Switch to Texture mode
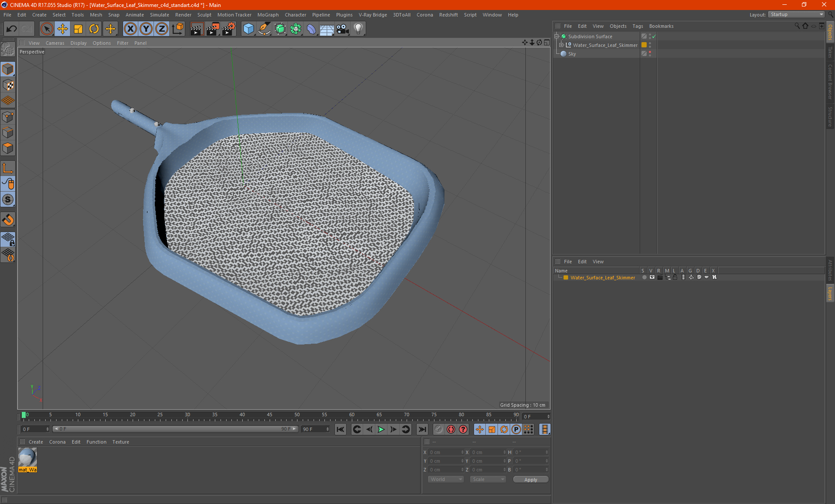Image resolution: width=835 pixels, height=504 pixels. (8, 85)
